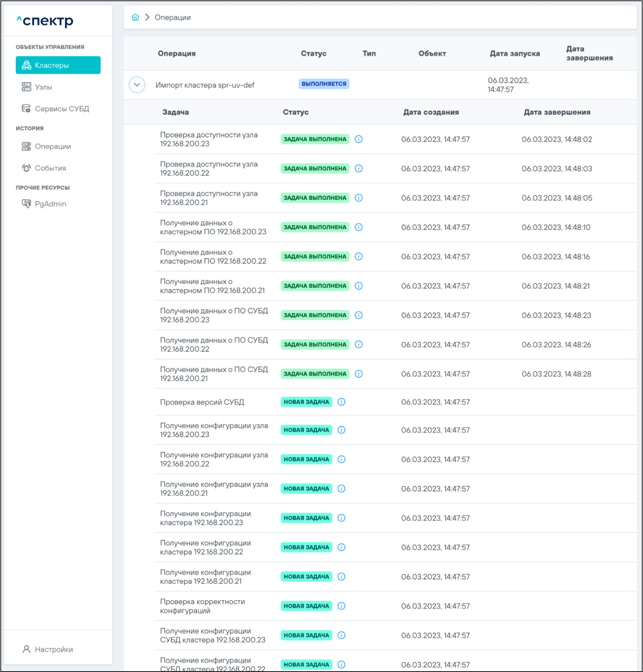Image resolution: width=643 pixels, height=672 pixels.
Task: Show info for Получение данных о кластерном ПО 192.168.200.22
Action: (x=359, y=257)
